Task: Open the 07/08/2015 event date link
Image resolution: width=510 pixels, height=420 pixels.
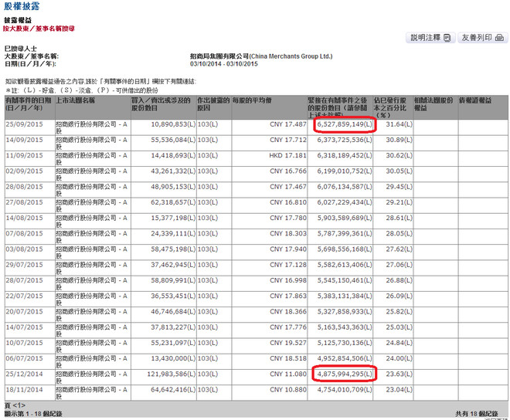Action: click(24, 233)
